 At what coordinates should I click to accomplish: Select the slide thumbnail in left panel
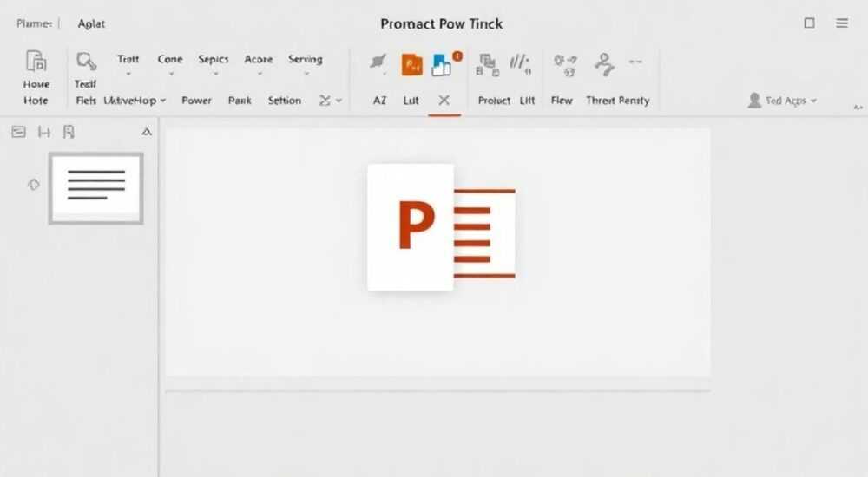coord(95,188)
